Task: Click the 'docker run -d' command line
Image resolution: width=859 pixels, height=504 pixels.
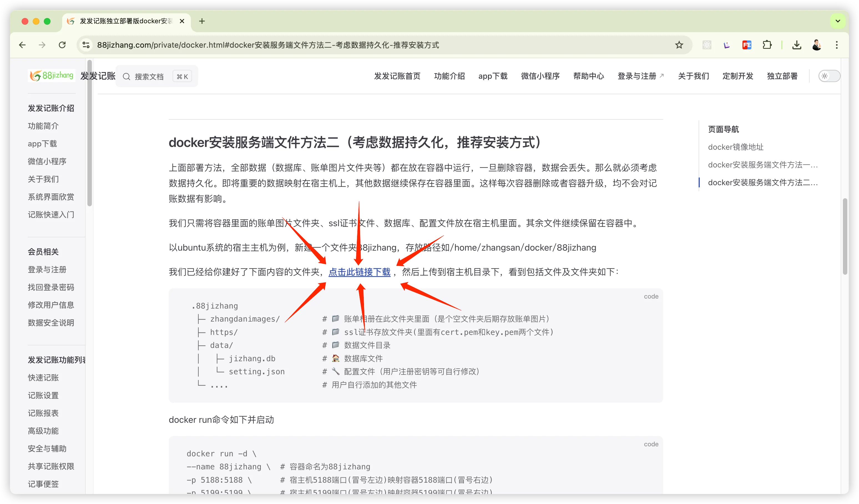Action: [x=222, y=454]
